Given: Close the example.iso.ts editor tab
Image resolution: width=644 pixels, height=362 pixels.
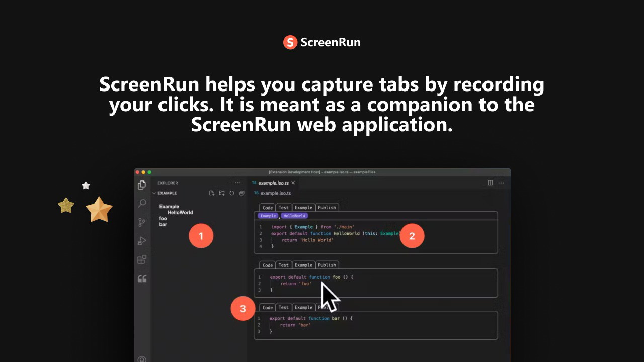Looking at the screenshot, I should [x=293, y=183].
